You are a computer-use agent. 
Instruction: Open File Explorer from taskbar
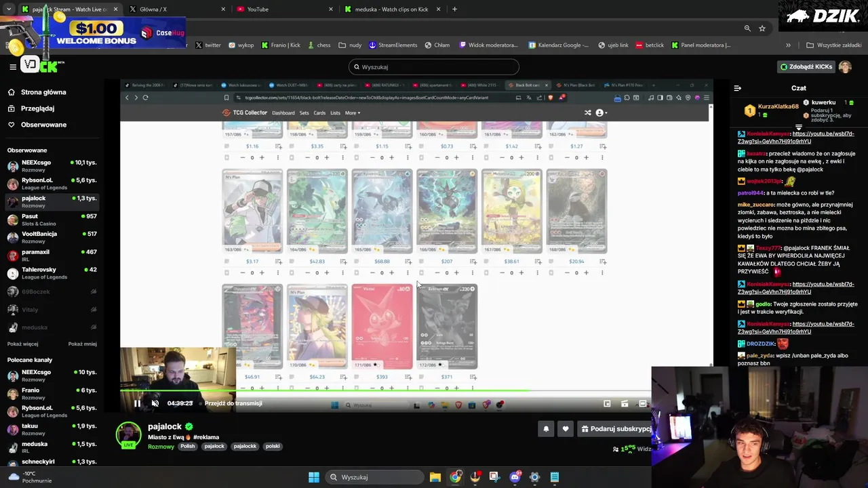[x=435, y=477]
